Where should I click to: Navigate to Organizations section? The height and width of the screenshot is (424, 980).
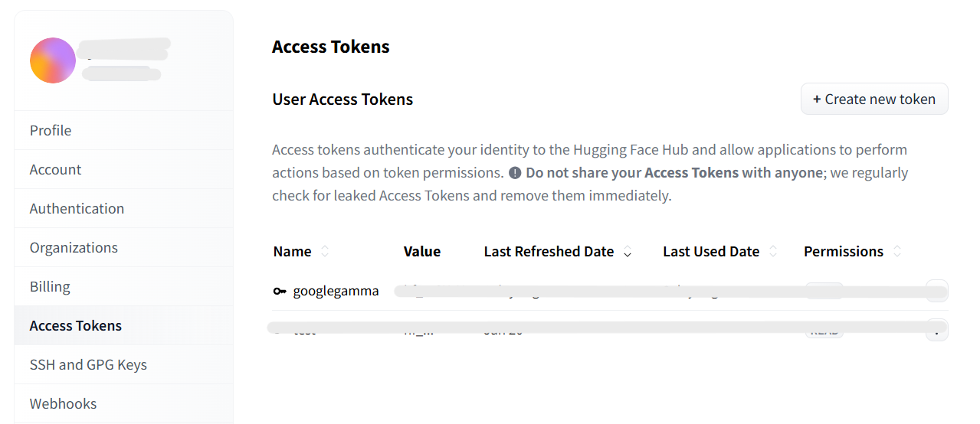[74, 248]
